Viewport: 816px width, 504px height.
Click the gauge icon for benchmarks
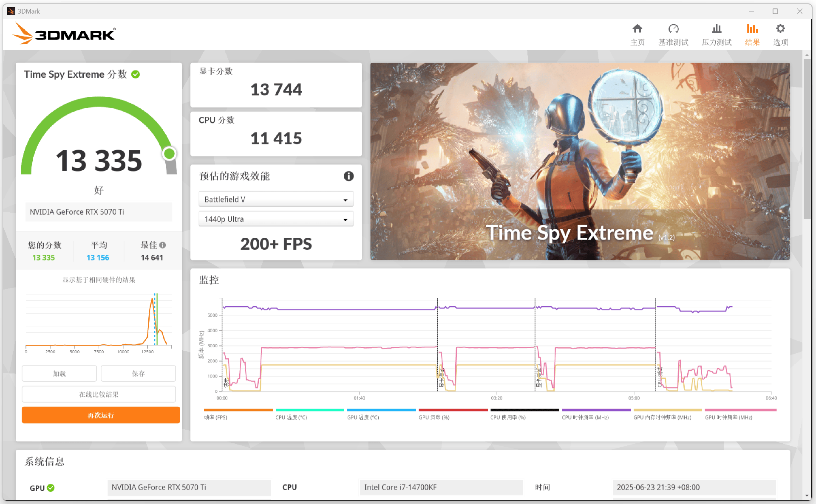coord(674,28)
